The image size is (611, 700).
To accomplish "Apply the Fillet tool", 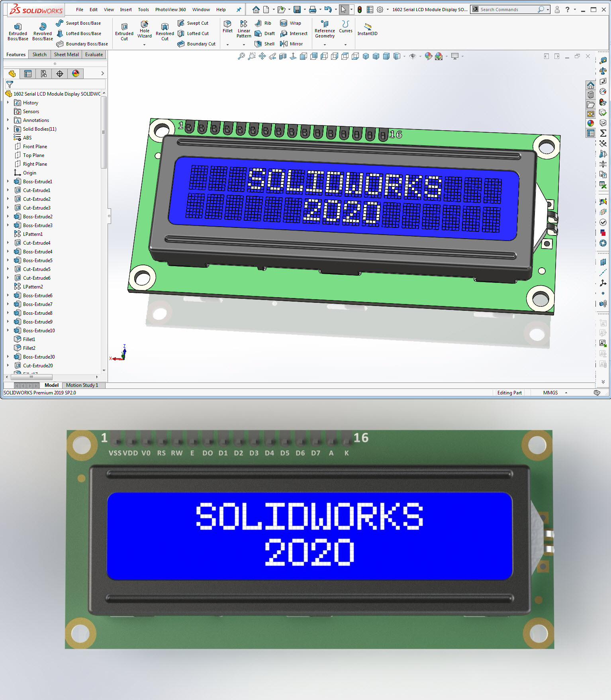I will 227,27.
